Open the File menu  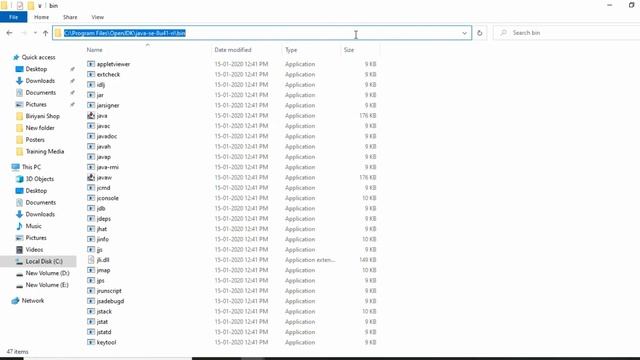click(13, 17)
